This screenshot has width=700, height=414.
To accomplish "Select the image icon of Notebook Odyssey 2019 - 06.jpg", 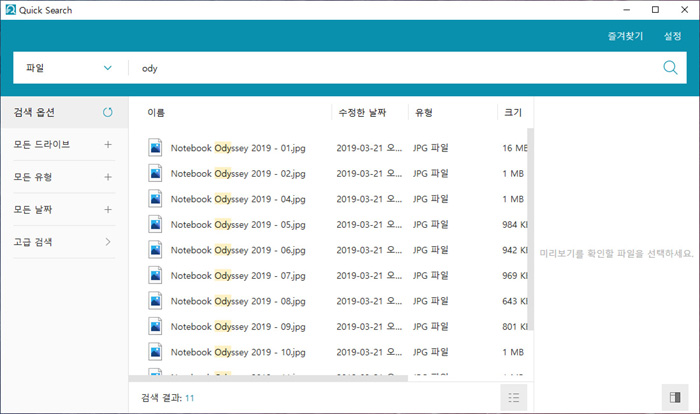I will click(155, 250).
